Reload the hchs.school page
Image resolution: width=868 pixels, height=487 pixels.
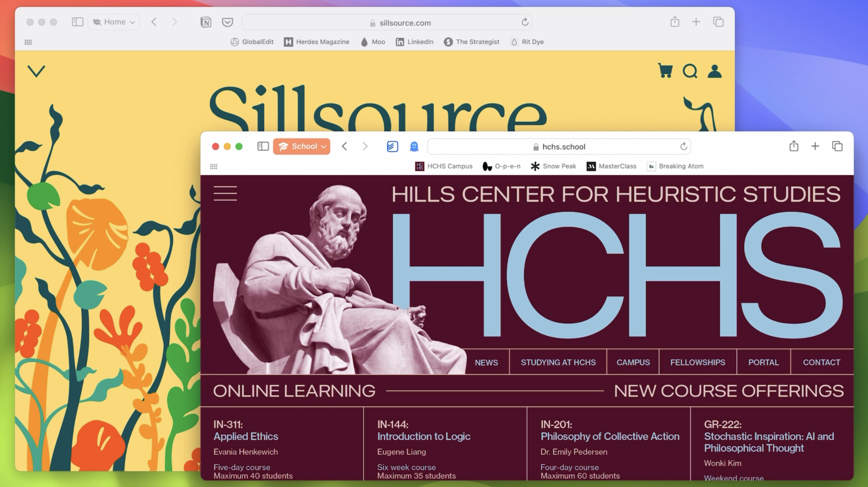click(x=683, y=146)
